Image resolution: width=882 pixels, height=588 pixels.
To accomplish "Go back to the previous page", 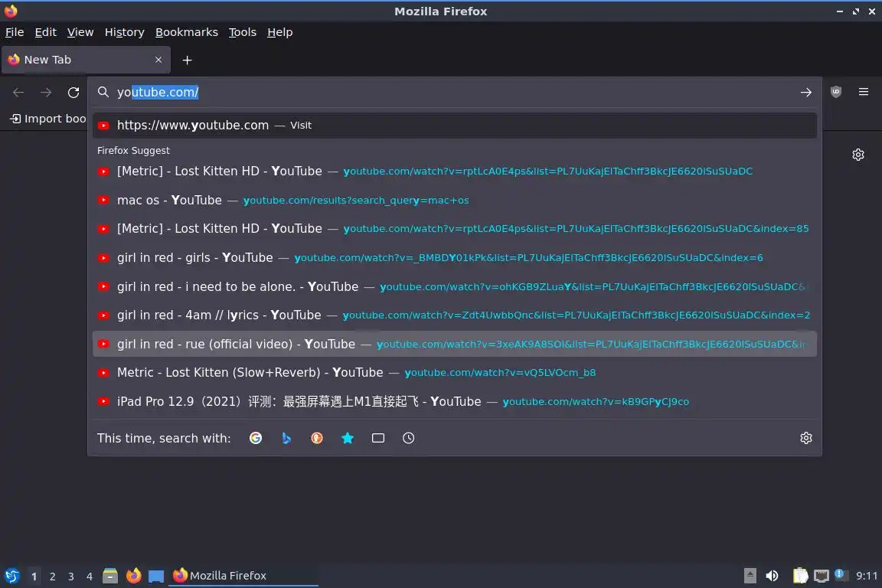I will click(x=18, y=93).
